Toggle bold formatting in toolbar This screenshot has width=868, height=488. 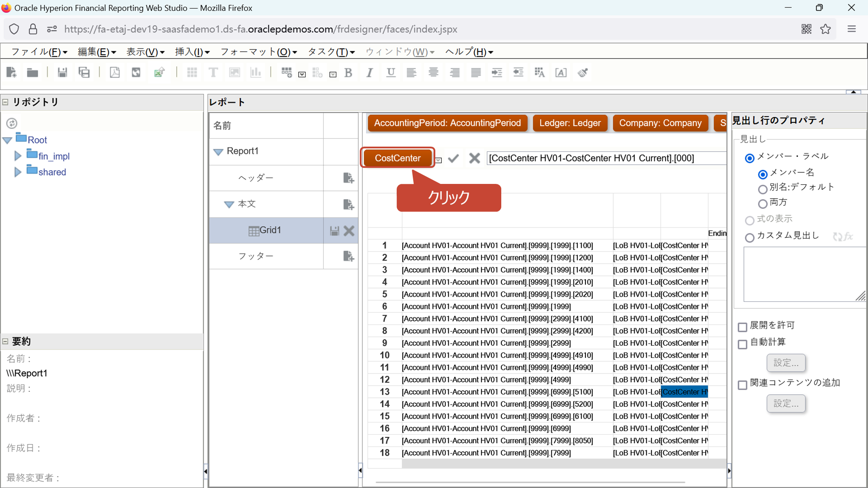pyautogui.click(x=348, y=73)
